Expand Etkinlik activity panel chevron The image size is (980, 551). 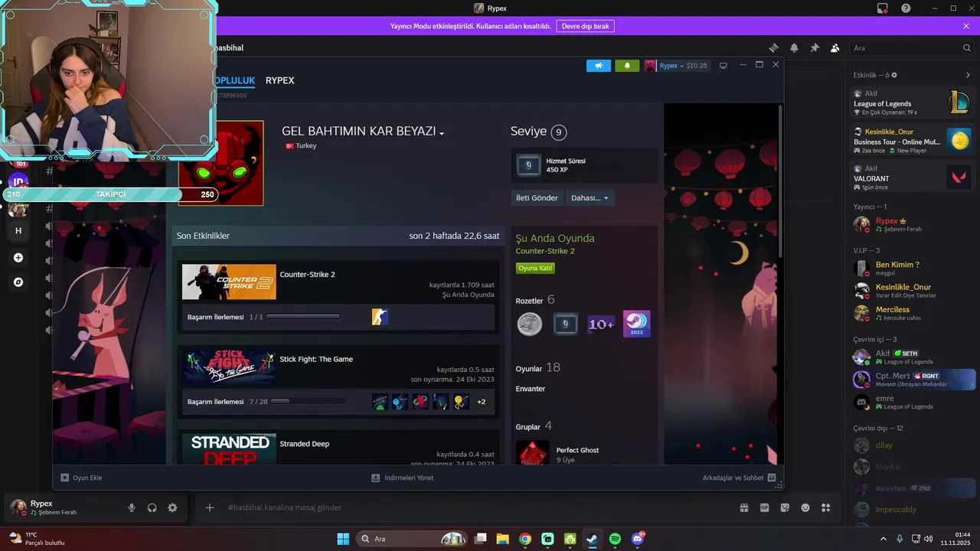[x=968, y=75]
